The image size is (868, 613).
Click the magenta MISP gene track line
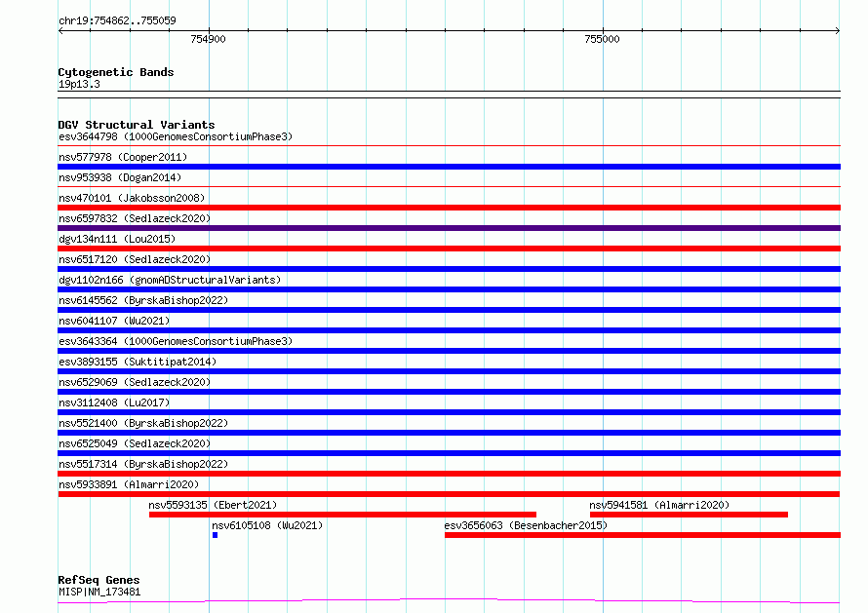(449, 601)
